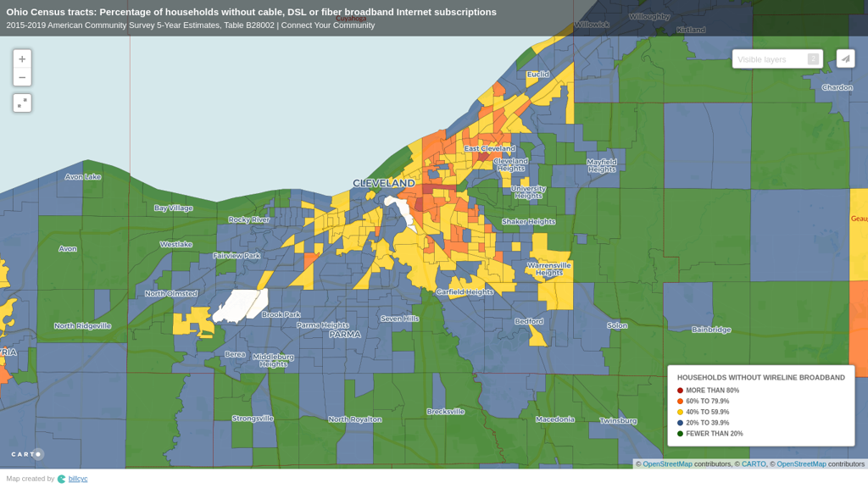Click the Shaker Heights map label

tap(528, 222)
